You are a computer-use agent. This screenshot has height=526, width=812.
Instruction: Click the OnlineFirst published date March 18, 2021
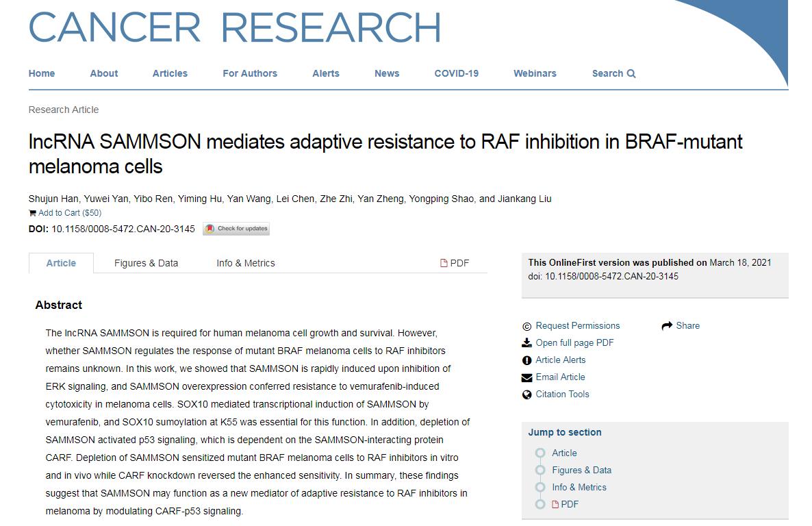point(740,263)
